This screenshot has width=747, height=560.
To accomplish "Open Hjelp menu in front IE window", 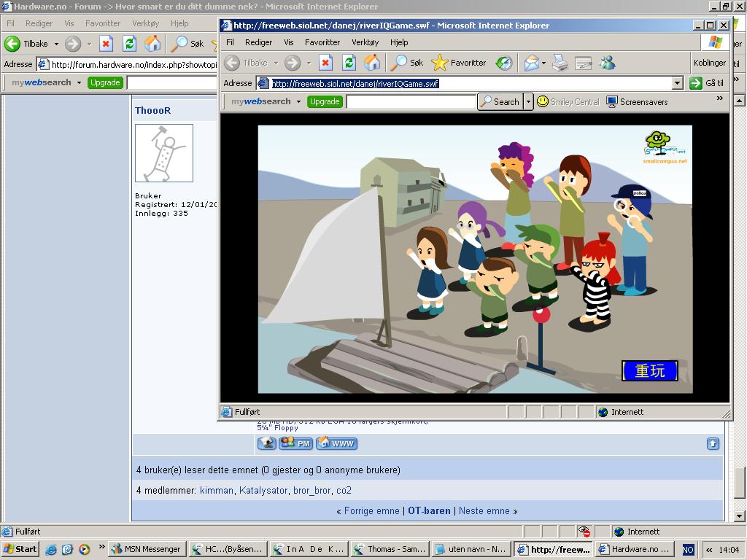I will 399,42.
